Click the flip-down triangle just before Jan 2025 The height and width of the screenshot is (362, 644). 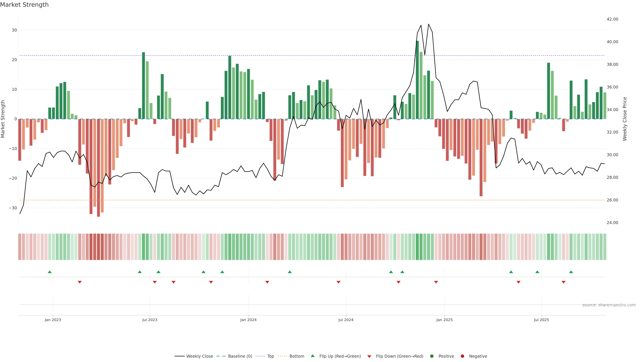coord(436,282)
